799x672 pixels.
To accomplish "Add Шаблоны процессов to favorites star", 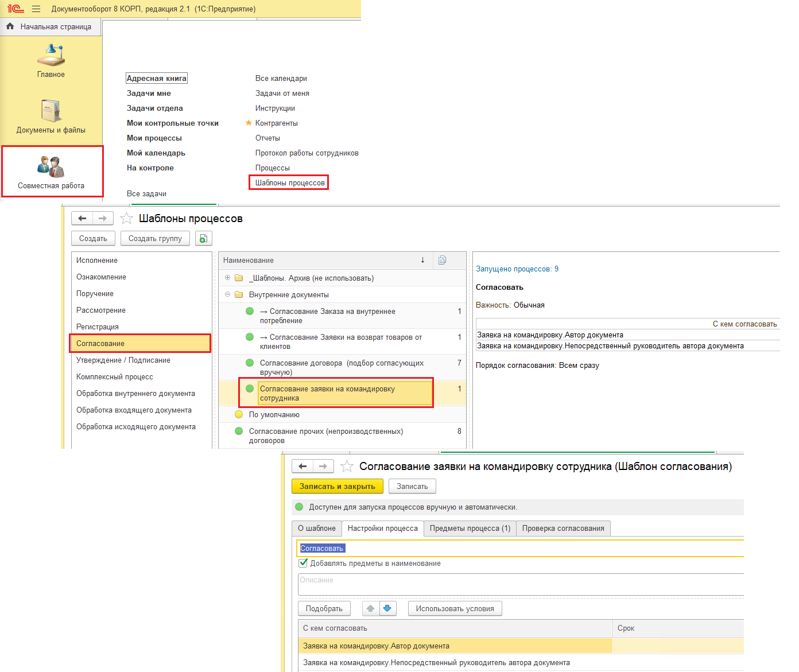I will coord(127,219).
